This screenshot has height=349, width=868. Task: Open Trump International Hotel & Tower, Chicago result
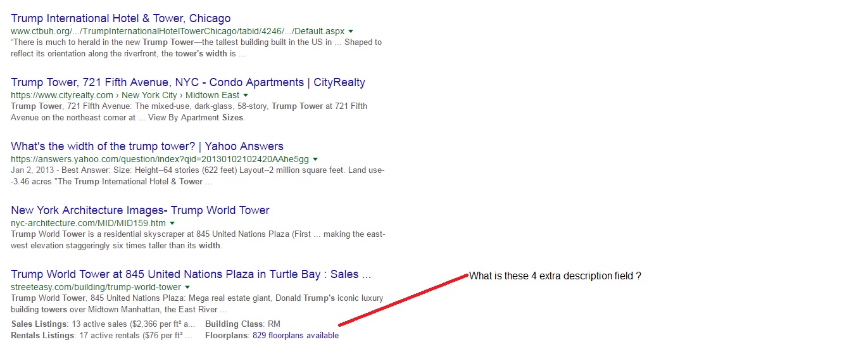(121, 18)
